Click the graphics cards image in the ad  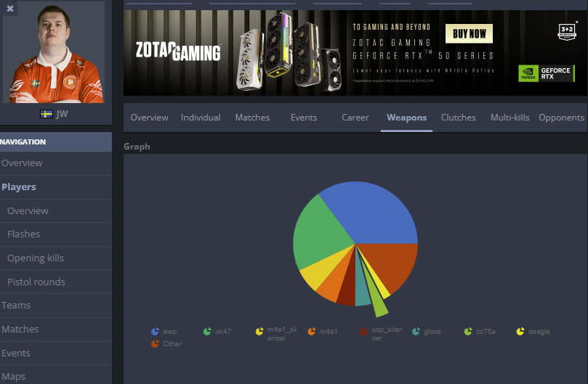pos(289,52)
